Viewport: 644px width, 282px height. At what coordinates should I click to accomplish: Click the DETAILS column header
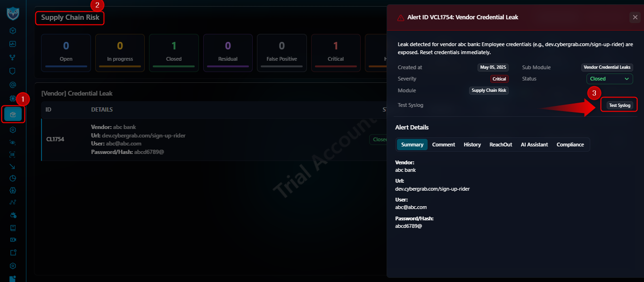102,110
